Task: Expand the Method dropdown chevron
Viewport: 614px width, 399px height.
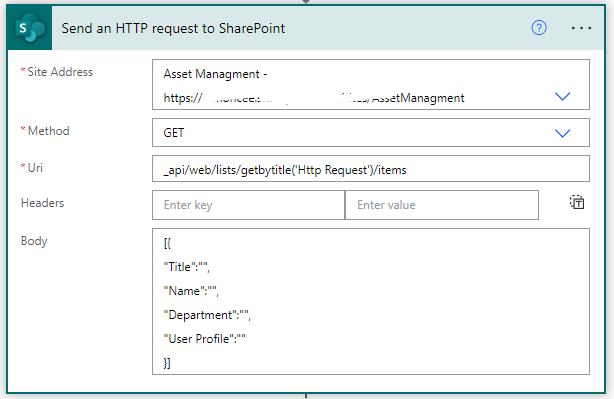Action: point(562,134)
